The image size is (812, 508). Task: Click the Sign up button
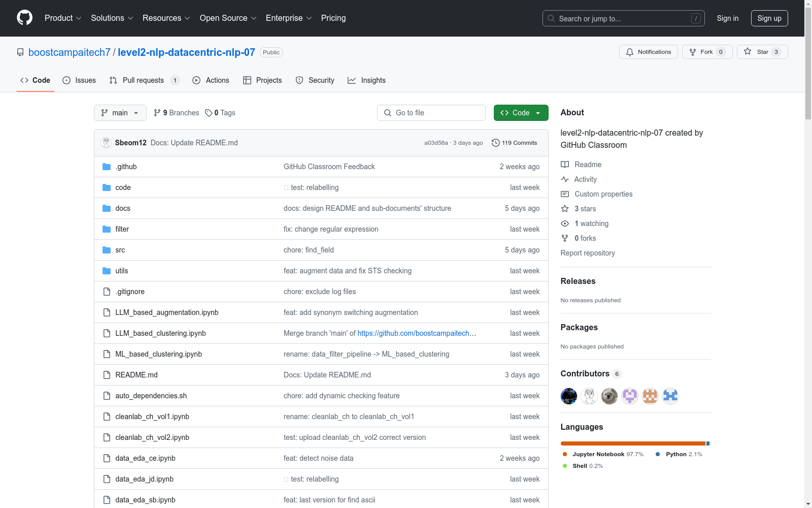click(769, 18)
